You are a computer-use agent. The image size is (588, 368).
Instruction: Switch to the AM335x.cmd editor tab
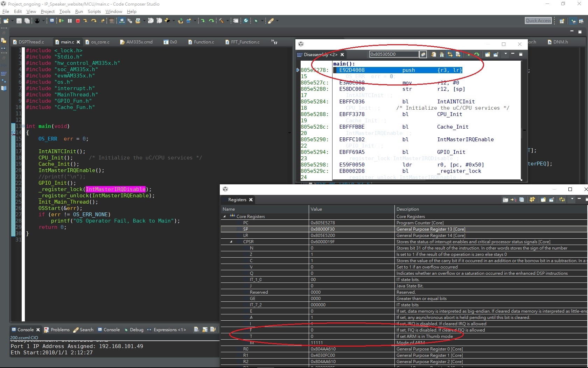pyautogui.click(x=136, y=42)
